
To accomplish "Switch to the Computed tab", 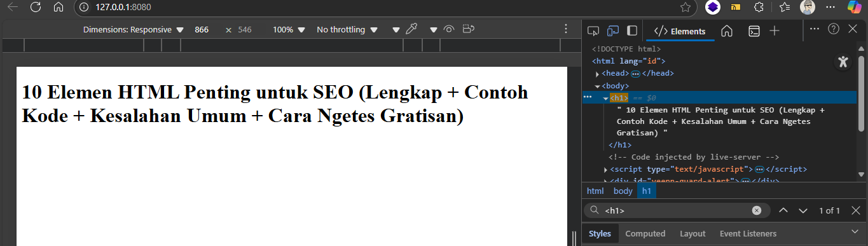I will coord(645,234).
